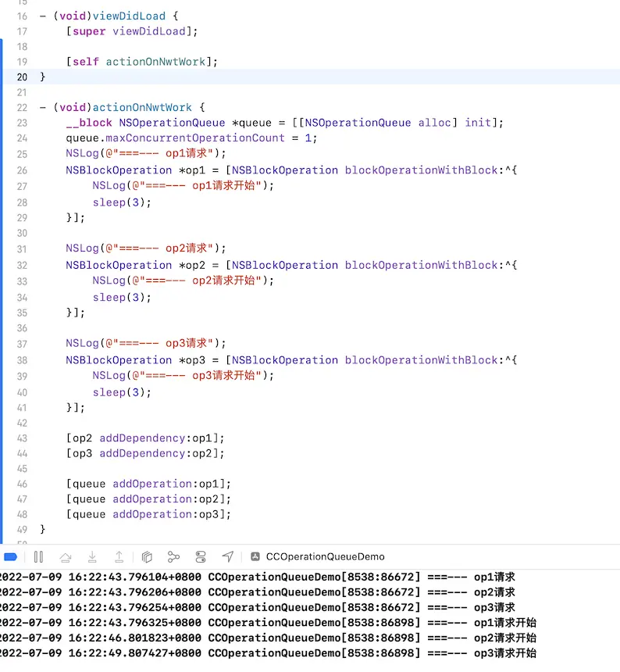Viewport: 620px width, 672px height.
Task: Toggle the breakpoints activation button
Action: click(x=11, y=556)
